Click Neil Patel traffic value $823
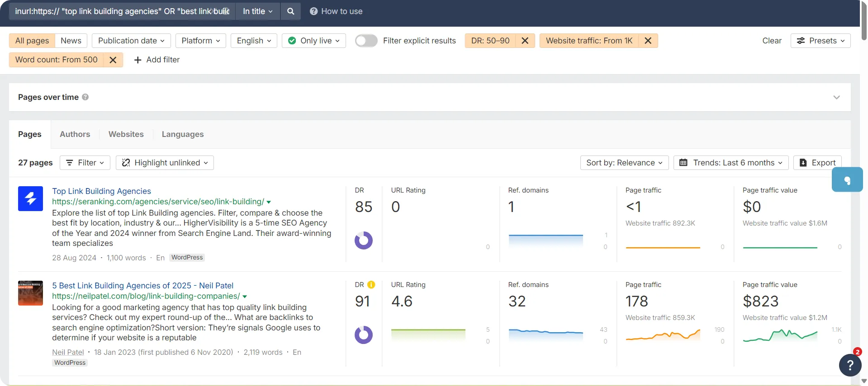The width and height of the screenshot is (868, 386). click(761, 301)
